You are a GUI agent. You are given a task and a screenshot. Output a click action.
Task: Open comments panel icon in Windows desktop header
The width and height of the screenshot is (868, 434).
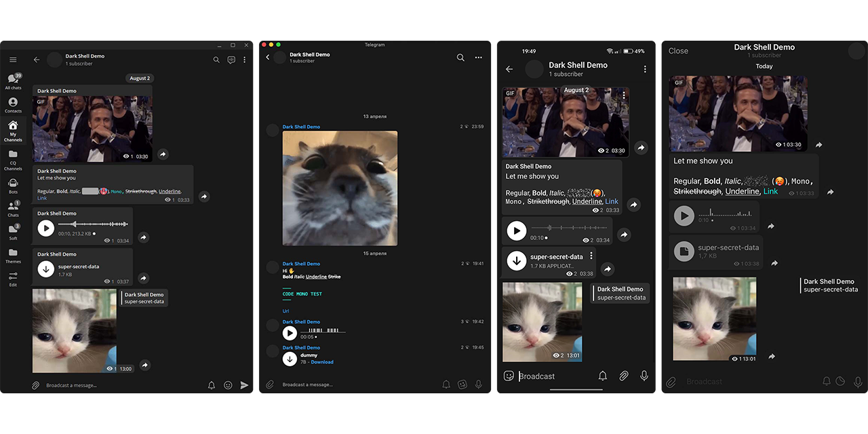[231, 60]
